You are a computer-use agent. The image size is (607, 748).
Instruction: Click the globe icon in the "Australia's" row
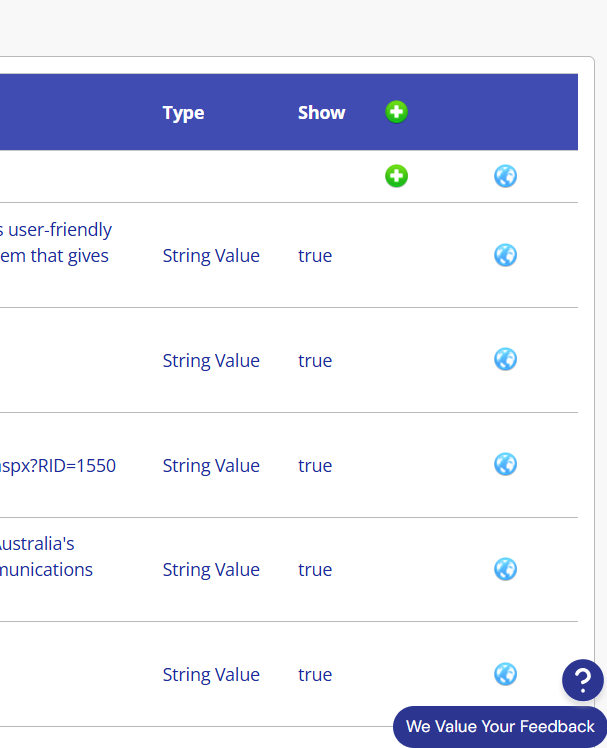[x=505, y=569]
